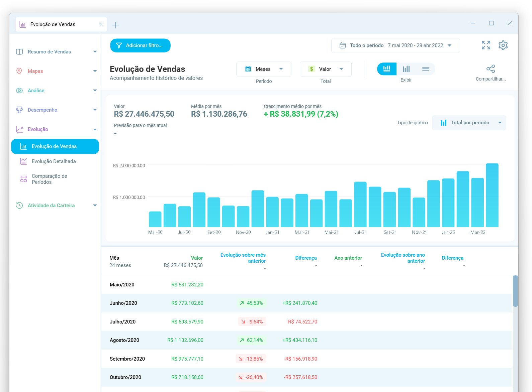This screenshot has width=532, height=392.
Task: Click value R$ 1.132.696,00 in Agosto row
Action: tap(185, 340)
